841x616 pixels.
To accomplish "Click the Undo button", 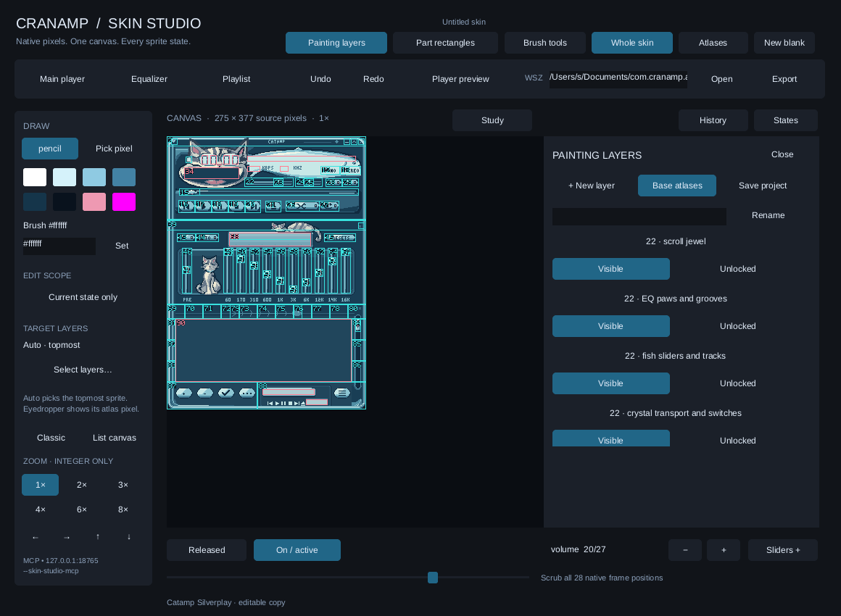I will 320,79.
